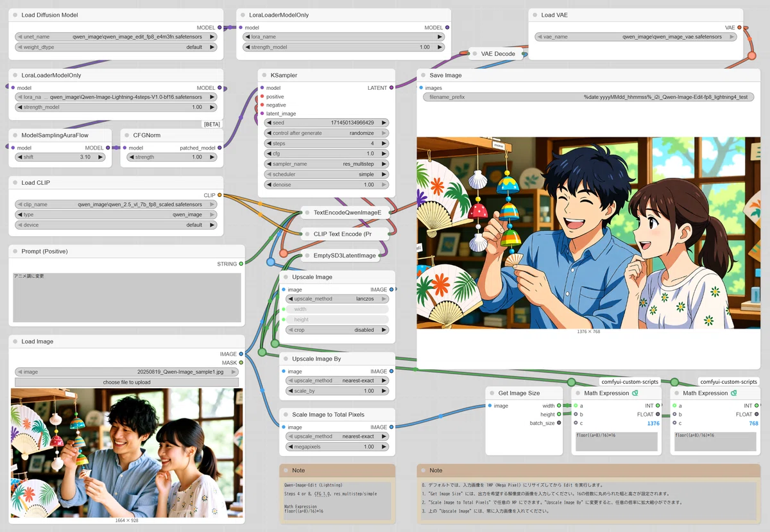The height and width of the screenshot is (532, 770).
Task: Collapse the Upscale Image By node title dot
Action: click(286, 359)
